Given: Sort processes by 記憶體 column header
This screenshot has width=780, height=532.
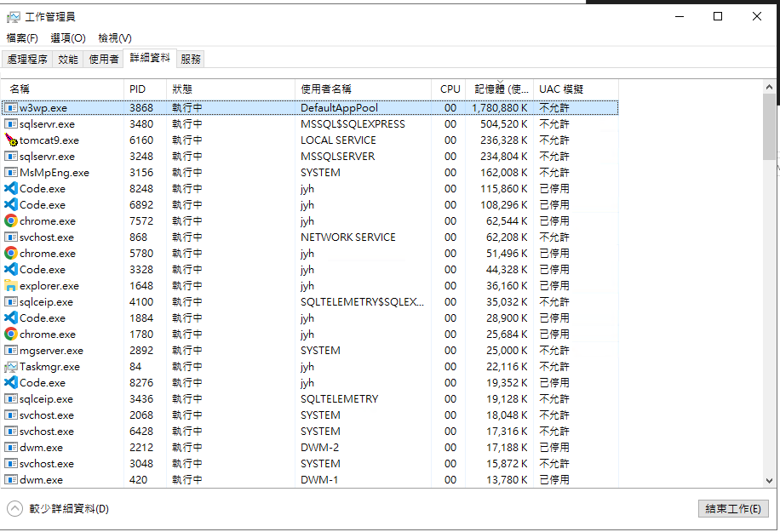Looking at the screenshot, I should [501, 89].
